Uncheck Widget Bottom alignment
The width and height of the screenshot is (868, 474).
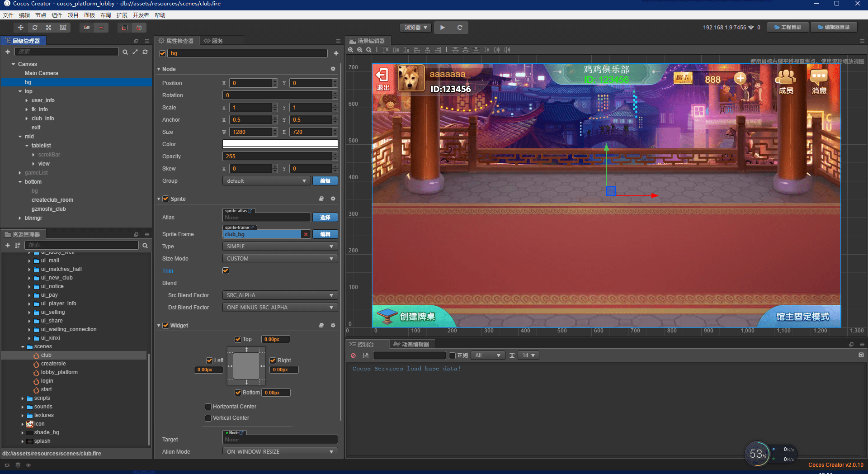pyautogui.click(x=238, y=393)
